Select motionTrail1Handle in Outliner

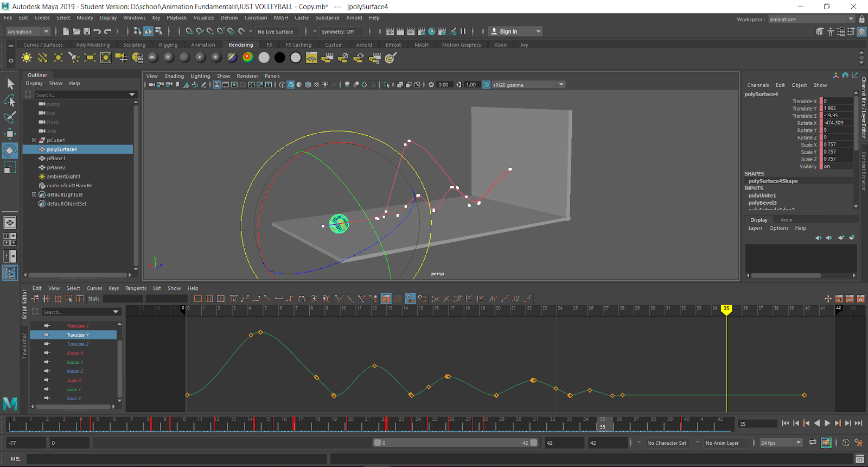coord(69,186)
